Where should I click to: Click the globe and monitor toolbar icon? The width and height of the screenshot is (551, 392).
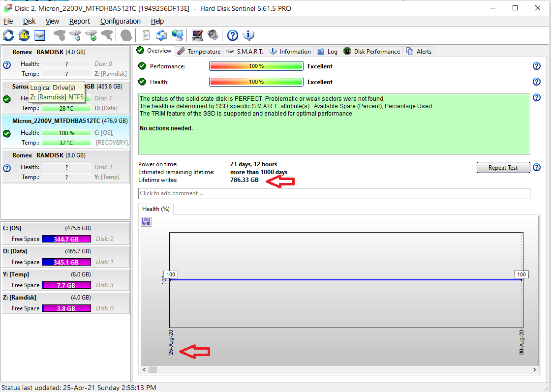pos(178,35)
